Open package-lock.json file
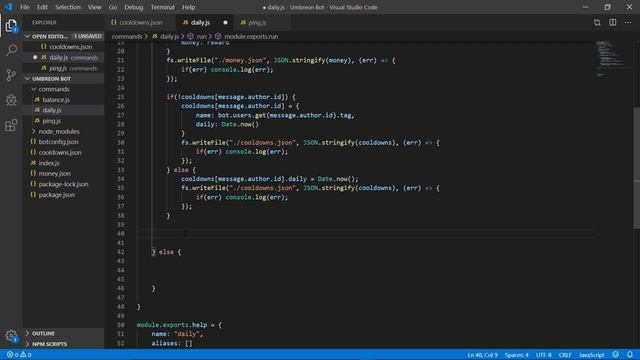Viewport: 640px width, 360px height. click(63, 184)
